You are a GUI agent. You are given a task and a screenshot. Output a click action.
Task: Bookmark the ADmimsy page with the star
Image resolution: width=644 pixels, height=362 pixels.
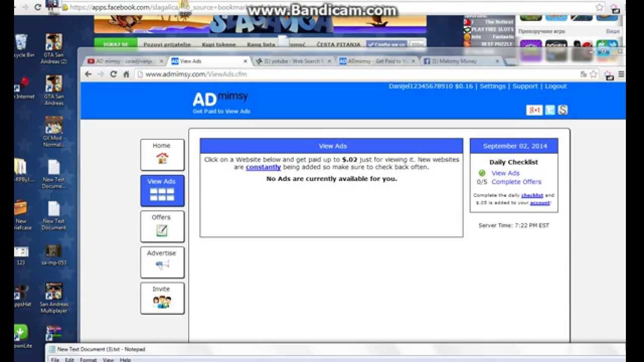[x=594, y=74]
